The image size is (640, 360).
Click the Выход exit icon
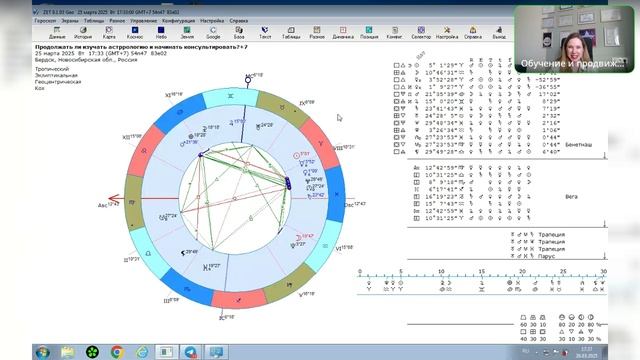click(499, 33)
